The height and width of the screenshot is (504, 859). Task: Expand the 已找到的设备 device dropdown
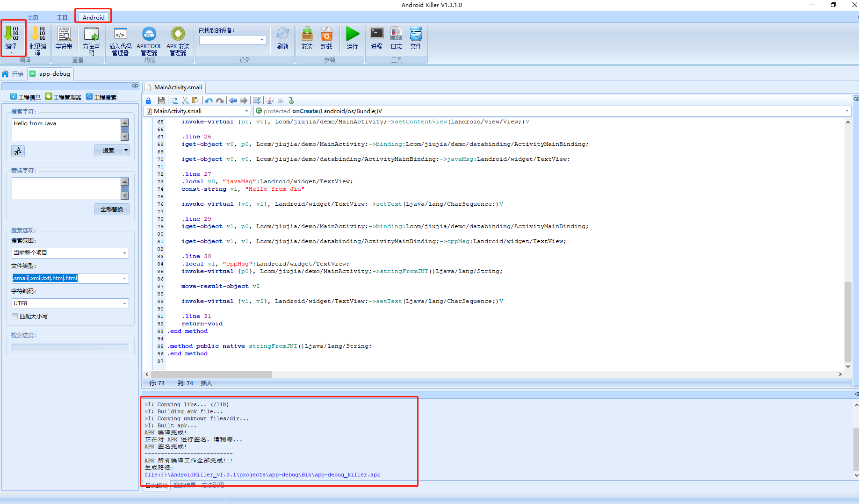point(262,40)
